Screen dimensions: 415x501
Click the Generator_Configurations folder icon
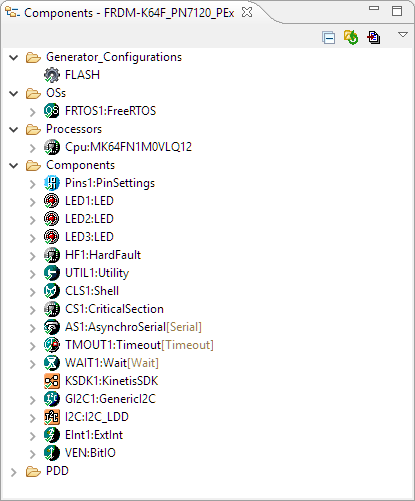click(33, 57)
